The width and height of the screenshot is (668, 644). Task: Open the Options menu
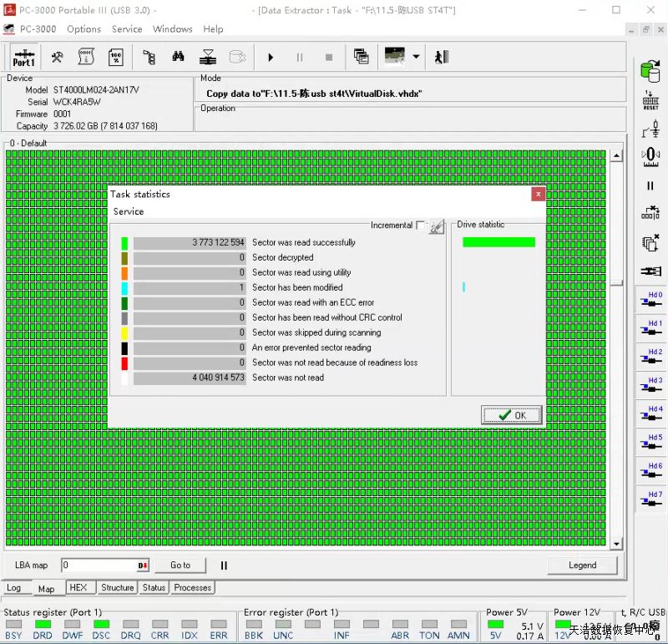[x=83, y=28]
